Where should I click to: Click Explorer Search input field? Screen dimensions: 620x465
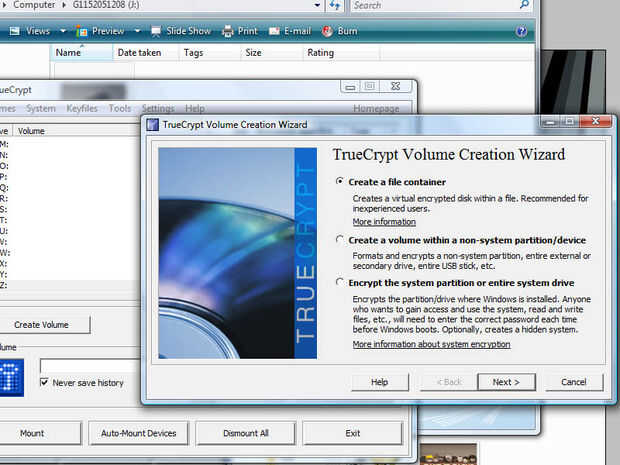tap(434, 6)
